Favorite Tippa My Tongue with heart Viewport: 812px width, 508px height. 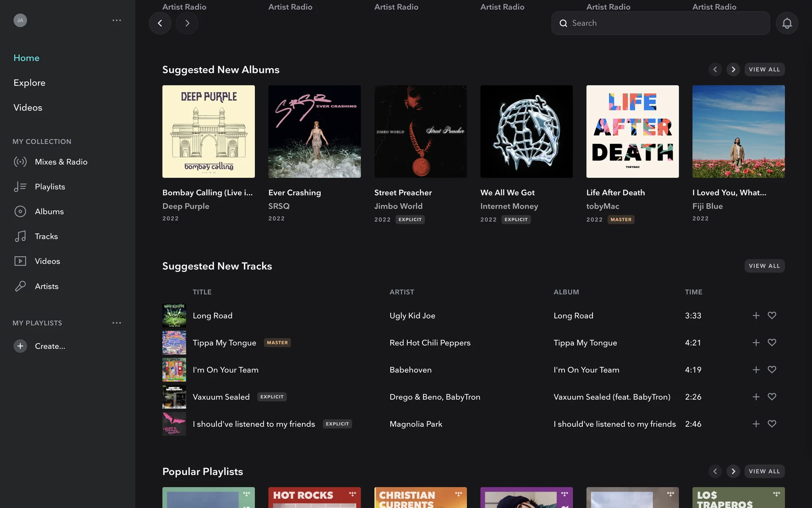pyautogui.click(x=772, y=342)
